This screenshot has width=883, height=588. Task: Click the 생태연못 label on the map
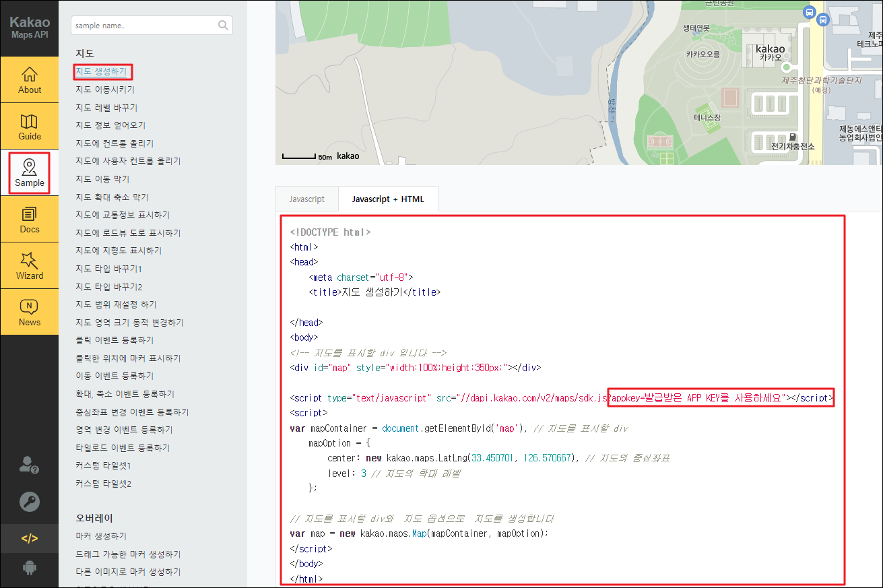coord(696,28)
